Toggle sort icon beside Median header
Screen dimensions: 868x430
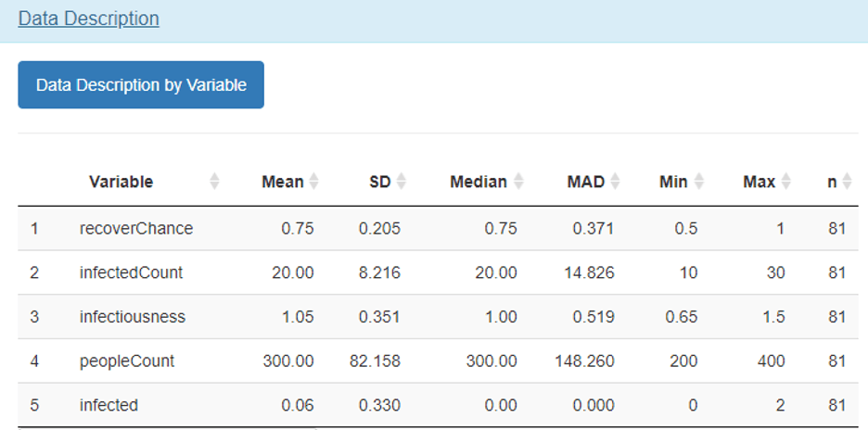[517, 182]
